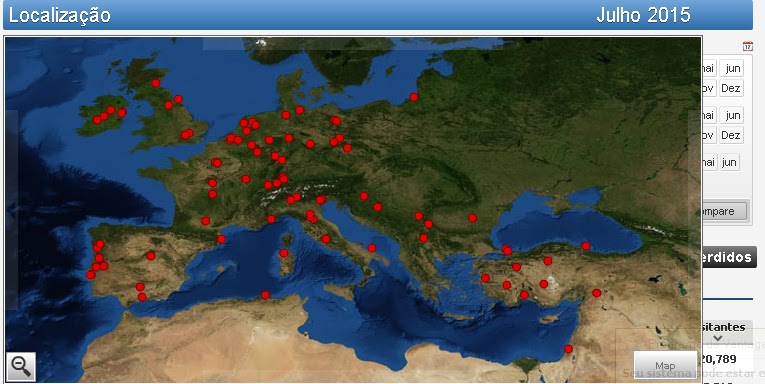Click the marker on the Ligurian coast near Nice
Screen dimensions: 765x384
271,219
